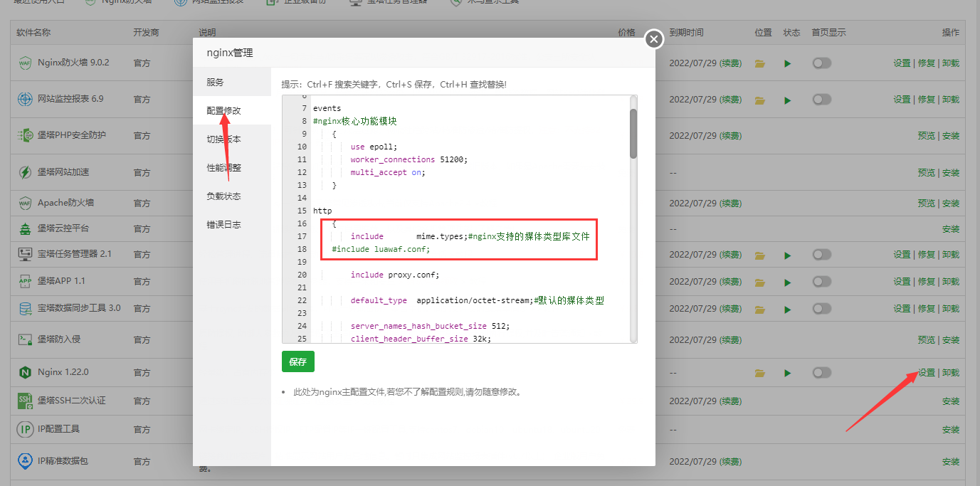Click the 堡塔SSH二次认证 SSH icon
The width and height of the screenshot is (980, 486).
coord(25,401)
